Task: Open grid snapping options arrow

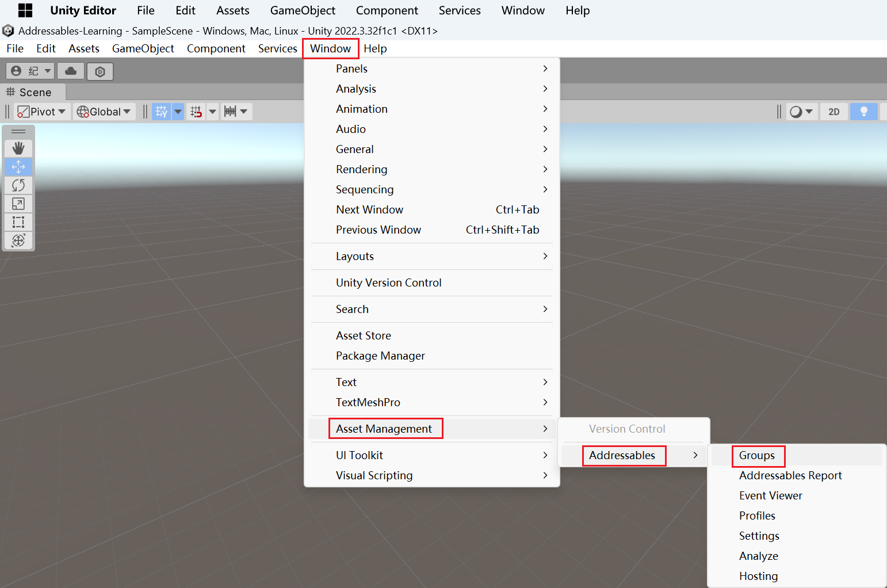Action: click(213, 112)
